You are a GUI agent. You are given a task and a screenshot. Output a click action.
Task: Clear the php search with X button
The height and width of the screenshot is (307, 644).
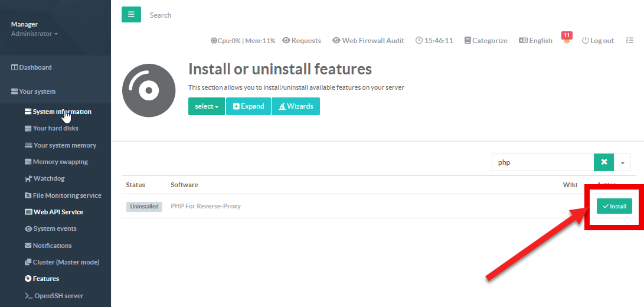tap(604, 162)
